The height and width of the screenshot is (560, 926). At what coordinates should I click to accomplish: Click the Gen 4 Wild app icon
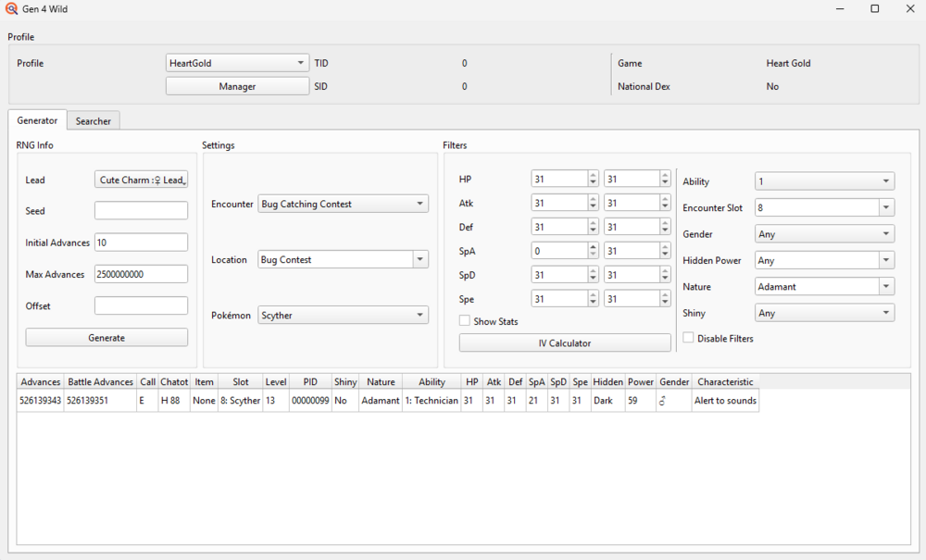click(11, 9)
